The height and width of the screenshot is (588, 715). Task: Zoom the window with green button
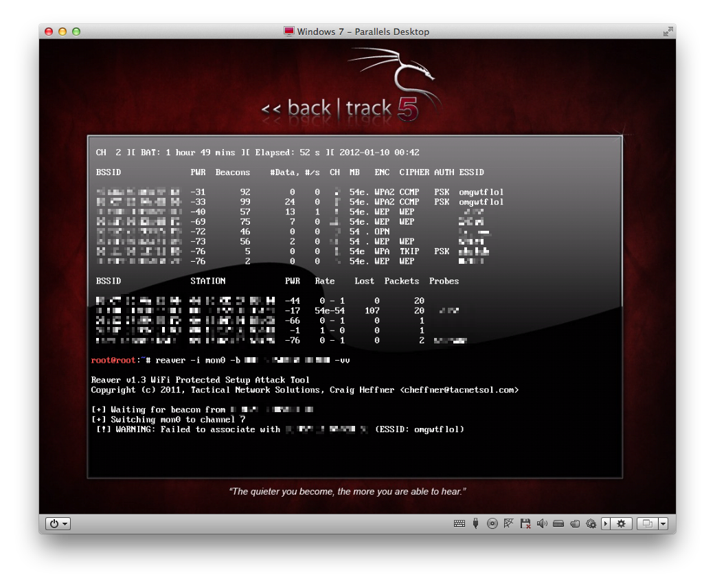(76, 32)
